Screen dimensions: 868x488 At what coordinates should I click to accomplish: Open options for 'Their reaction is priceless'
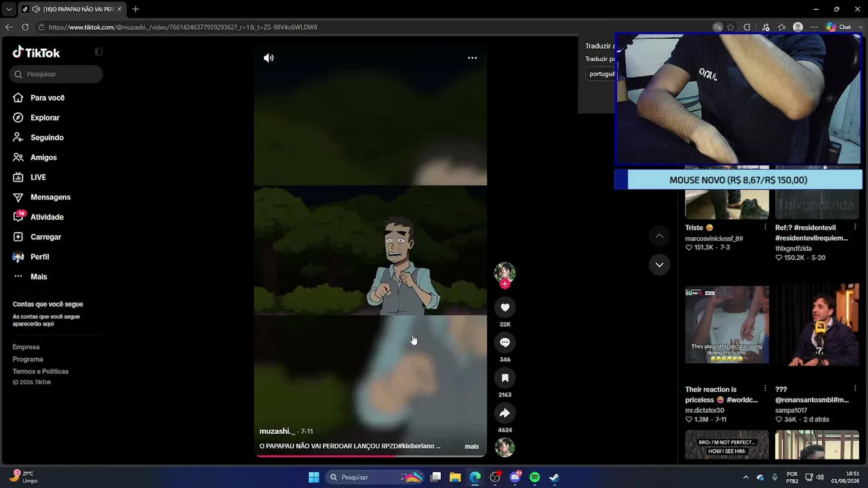click(x=765, y=389)
